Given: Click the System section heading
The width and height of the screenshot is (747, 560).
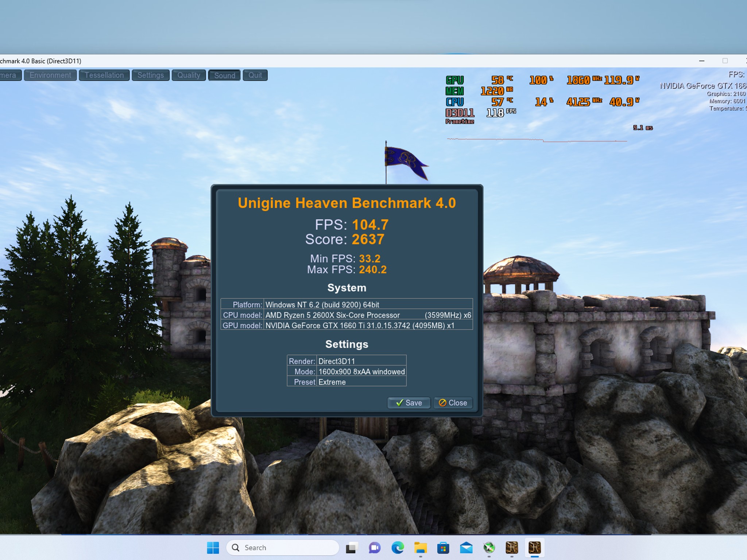Looking at the screenshot, I should [x=347, y=288].
